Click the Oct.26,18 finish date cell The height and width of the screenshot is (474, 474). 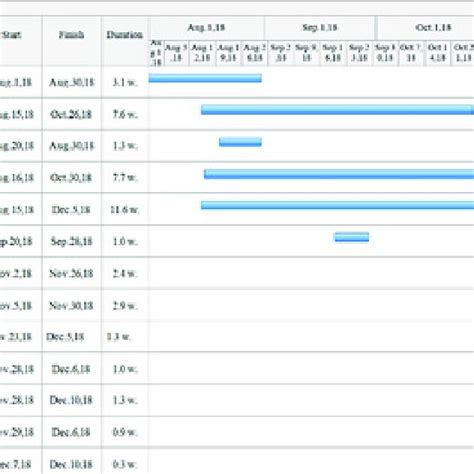pos(71,114)
